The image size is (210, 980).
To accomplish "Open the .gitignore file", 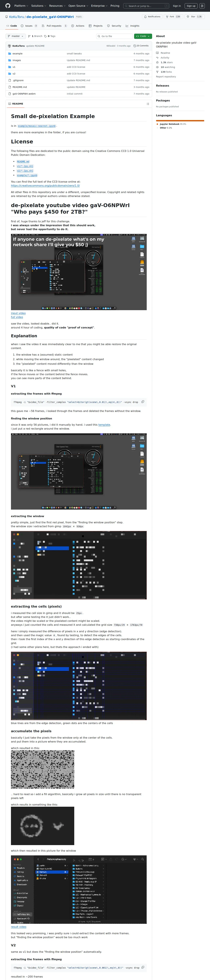I will tap(18, 80).
